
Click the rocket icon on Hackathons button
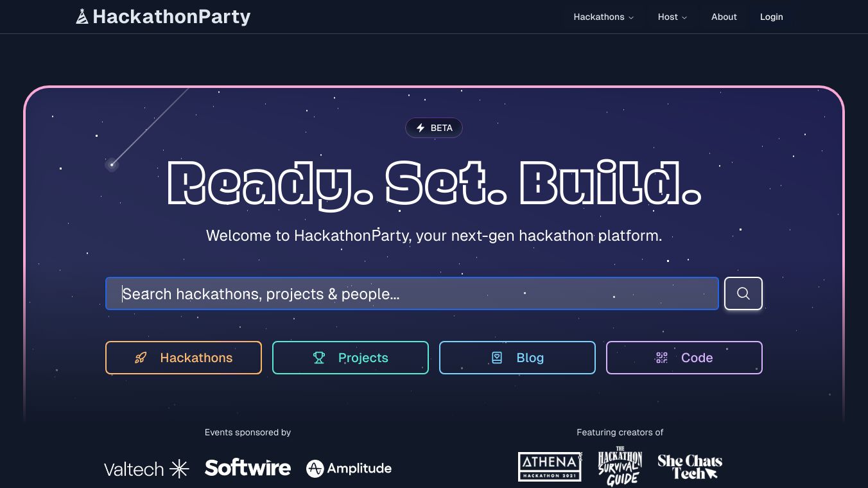[x=141, y=358]
